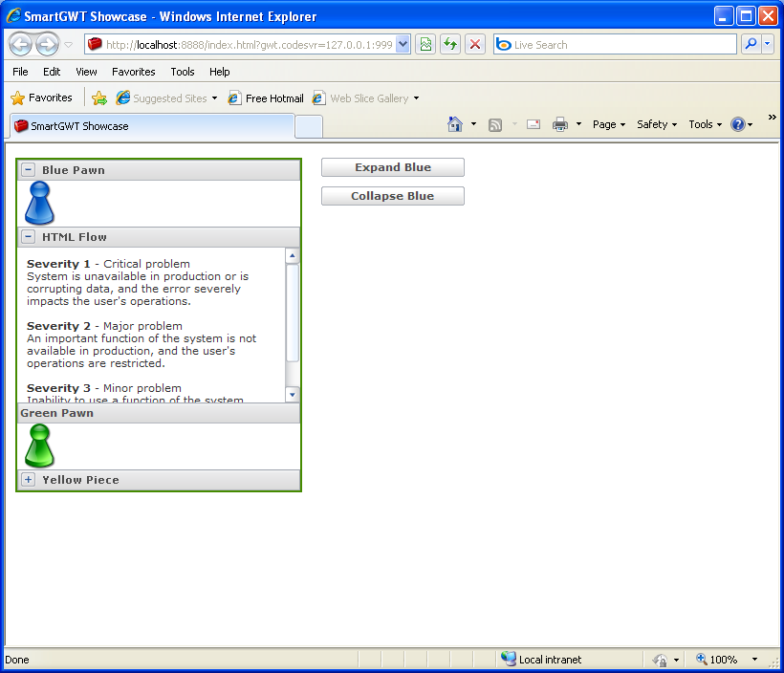Click the blue pawn image

tap(39, 203)
